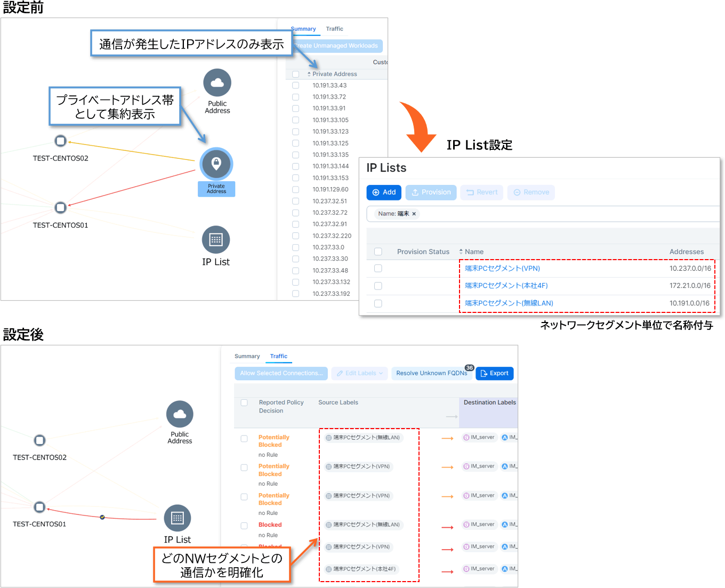The width and height of the screenshot is (725, 588).
Task: Click the Provision Status column header
Action: pyautogui.click(x=423, y=252)
